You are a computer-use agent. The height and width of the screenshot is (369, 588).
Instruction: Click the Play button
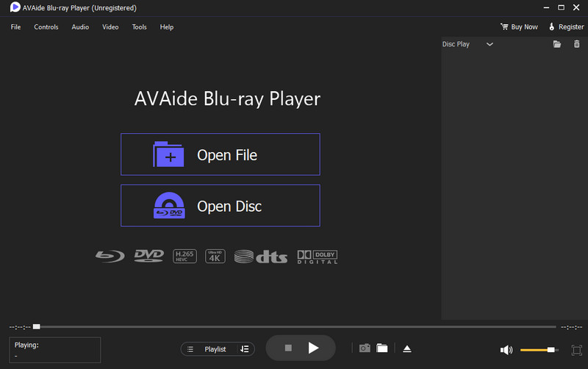(313, 348)
